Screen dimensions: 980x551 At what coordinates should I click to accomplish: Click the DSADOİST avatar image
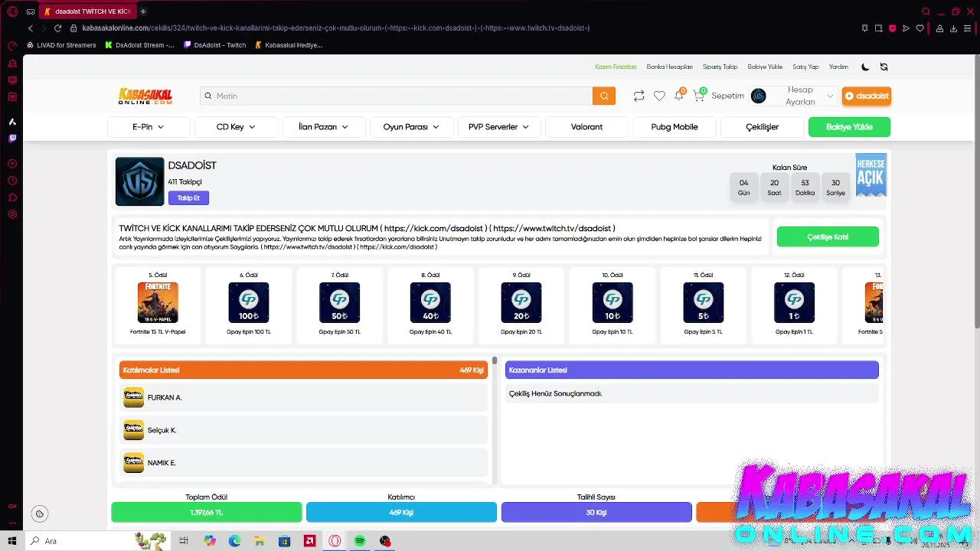[x=139, y=181]
